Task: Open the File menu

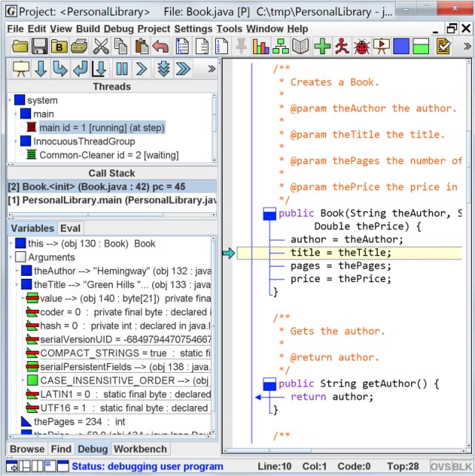Action: pos(15,29)
